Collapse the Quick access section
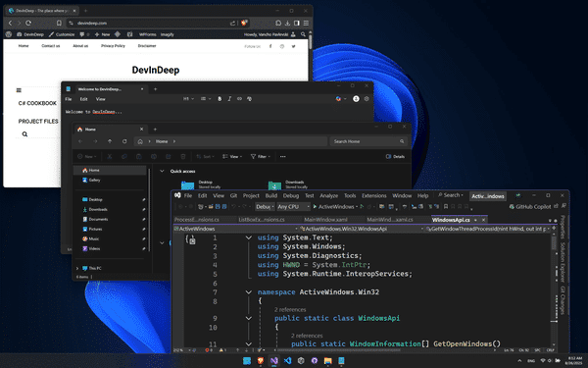The width and height of the screenshot is (588, 368). click(162, 171)
